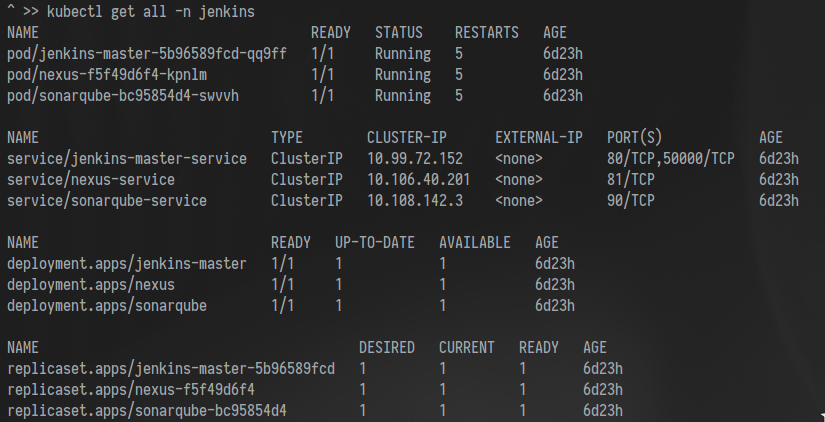825x422 pixels.
Task: Click the 90/TCP port value
Action: [630, 201]
